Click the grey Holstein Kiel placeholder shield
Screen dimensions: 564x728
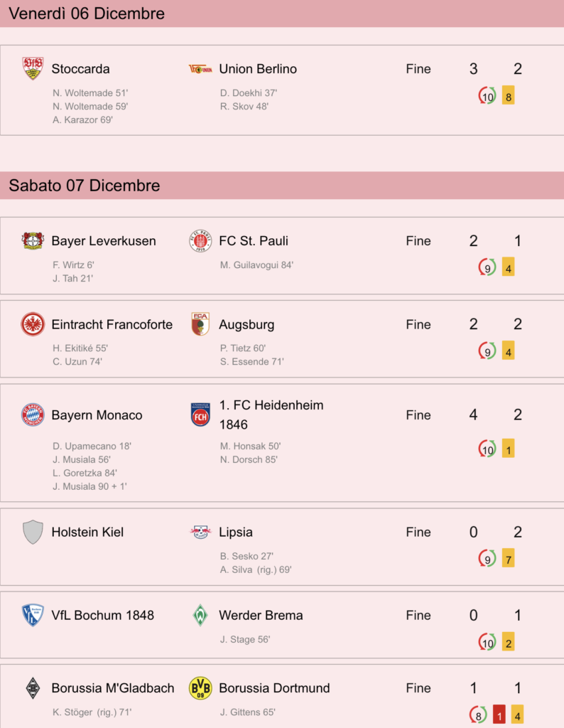point(33,532)
